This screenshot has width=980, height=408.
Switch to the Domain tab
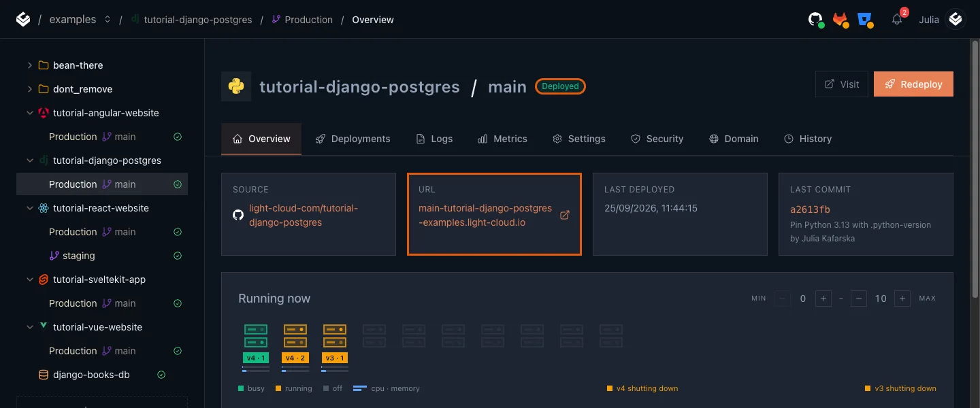734,139
